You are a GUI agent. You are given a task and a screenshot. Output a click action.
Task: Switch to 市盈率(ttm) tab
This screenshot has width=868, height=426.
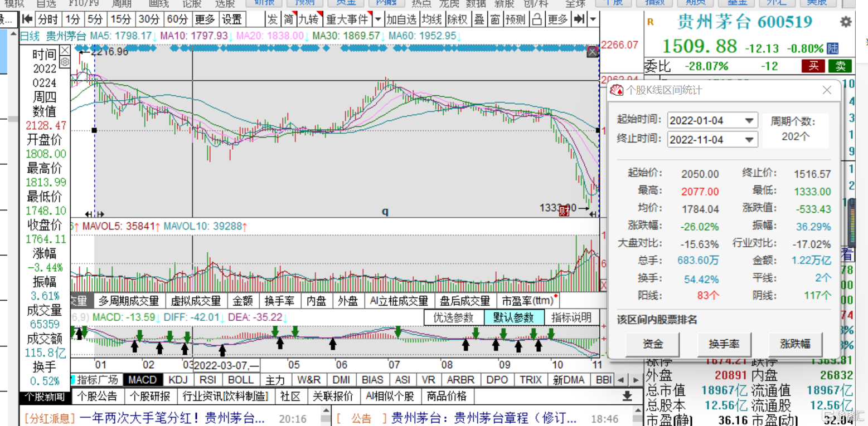tap(527, 301)
